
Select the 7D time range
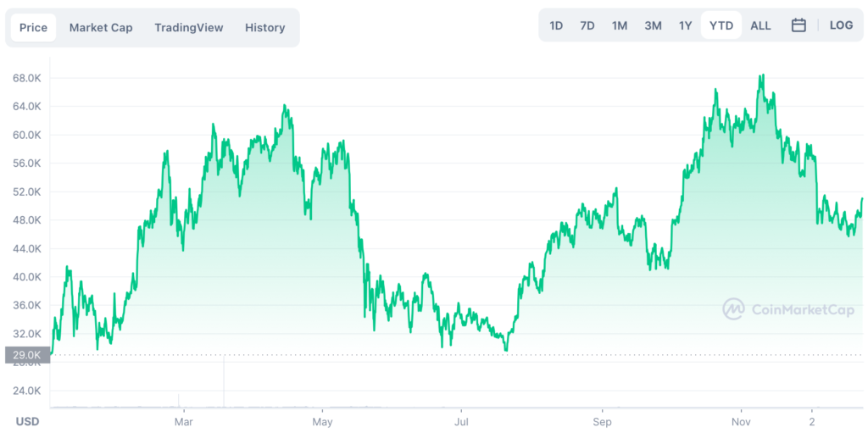click(587, 25)
